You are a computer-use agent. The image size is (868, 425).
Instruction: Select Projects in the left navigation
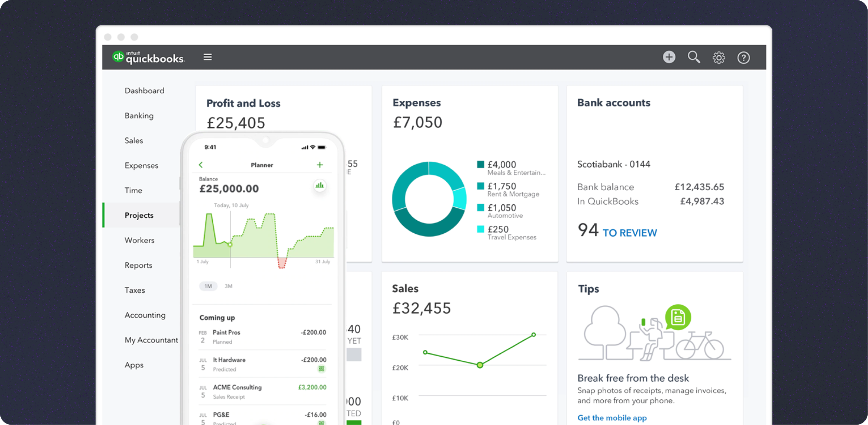pos(139,215)
